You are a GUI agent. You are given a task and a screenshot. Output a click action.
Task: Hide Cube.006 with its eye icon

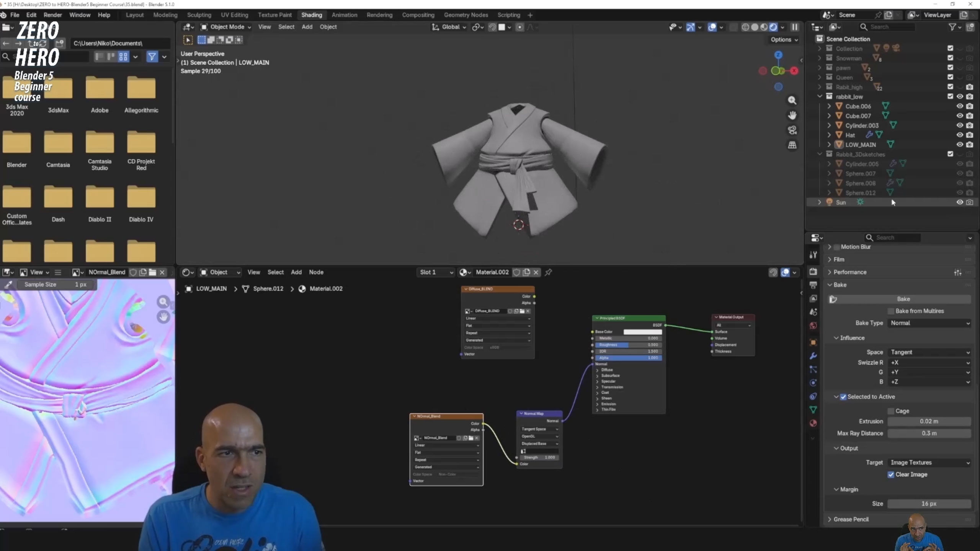click(960, 106)
